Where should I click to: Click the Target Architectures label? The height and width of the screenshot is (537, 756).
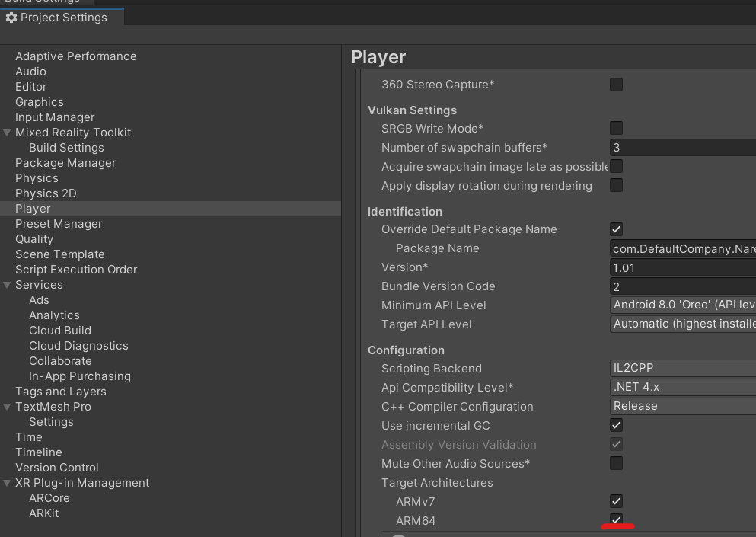tap(437, 483)
